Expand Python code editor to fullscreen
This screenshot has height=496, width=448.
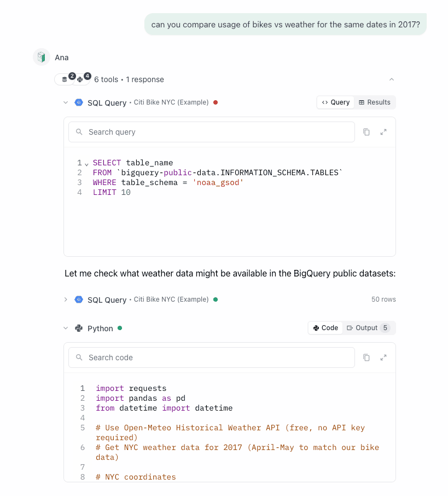click(383, 357)
